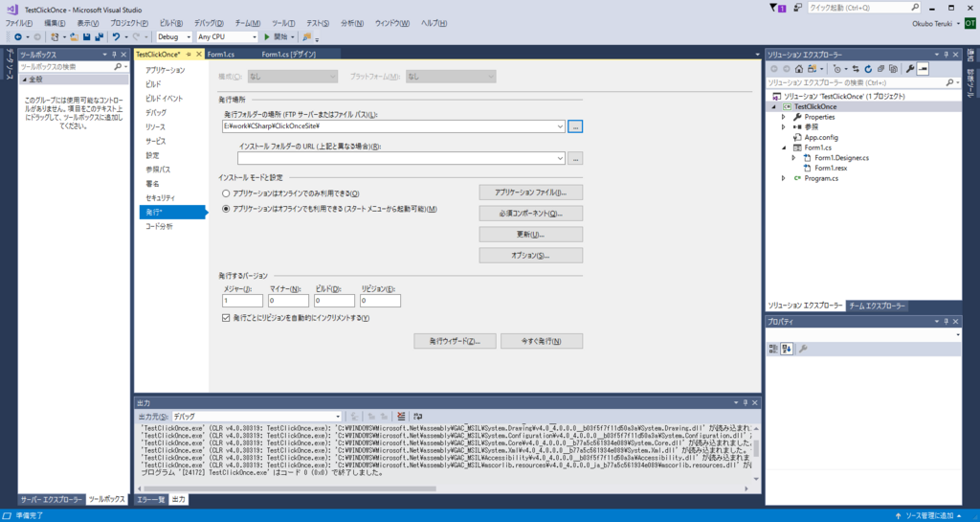Screen dimensions: 980x522
Task: Switch to the サーバー エクスプローラー tab
Action: click(x=52, y=500)
